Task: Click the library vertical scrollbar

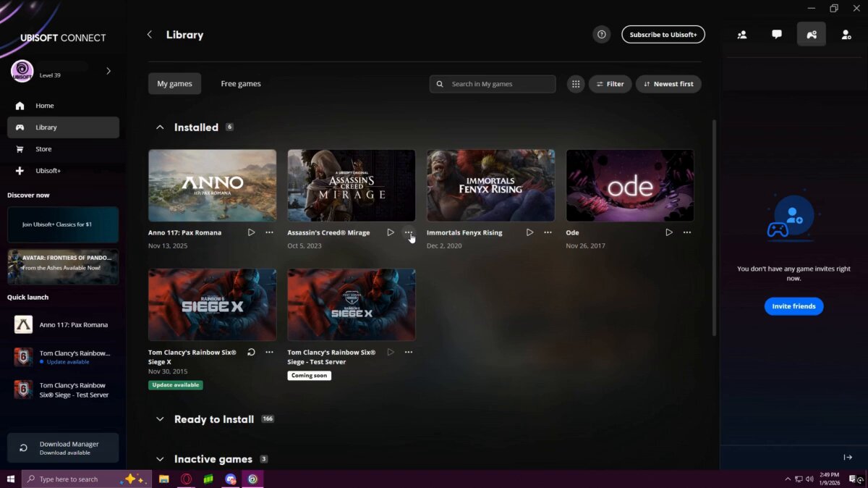Action: (x=714, y=227)
